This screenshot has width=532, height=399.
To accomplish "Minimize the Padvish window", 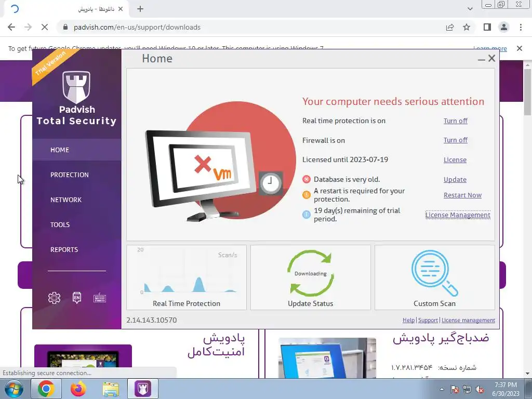I will point(481,59).
